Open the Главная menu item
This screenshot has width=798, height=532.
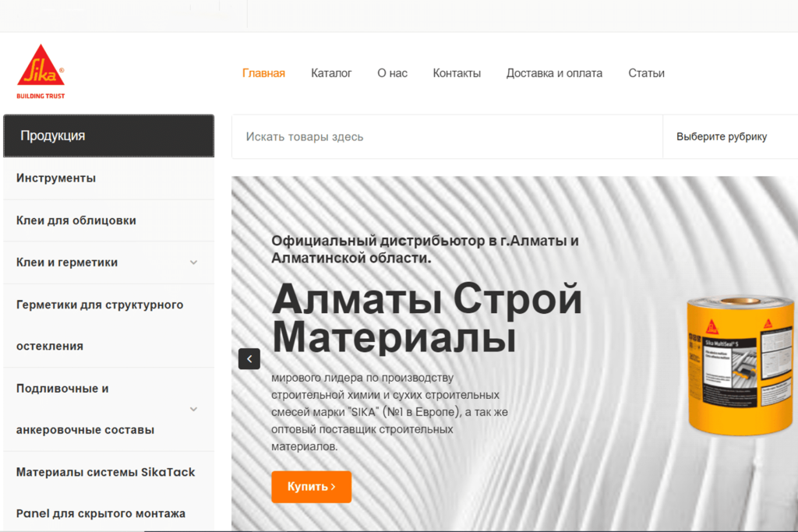(x=263, y=73)
